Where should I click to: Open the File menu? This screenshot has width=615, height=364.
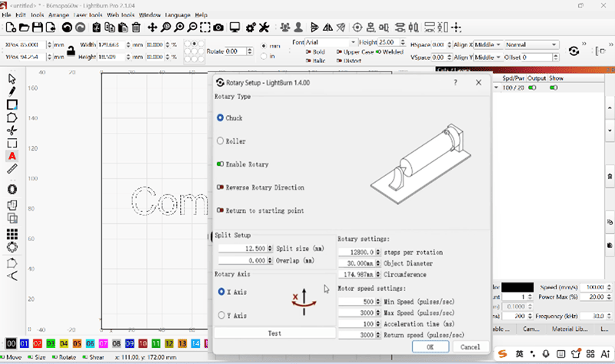pyautogui.click(x=6, y=15)
